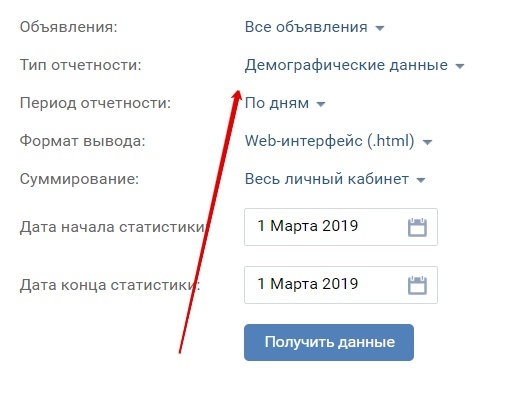Click the Формат вывода label
This screenshot has height=395, width=505.
pyautogui.click(x=83, y=141)
